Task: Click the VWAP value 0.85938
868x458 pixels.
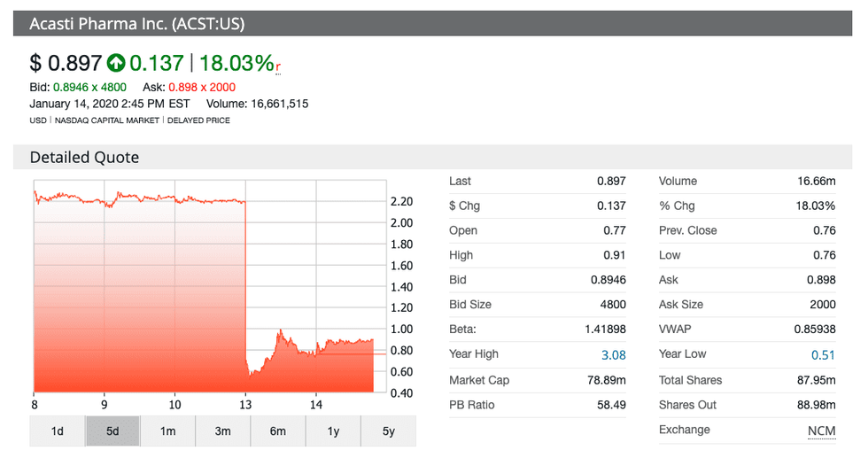Action: 815,330
